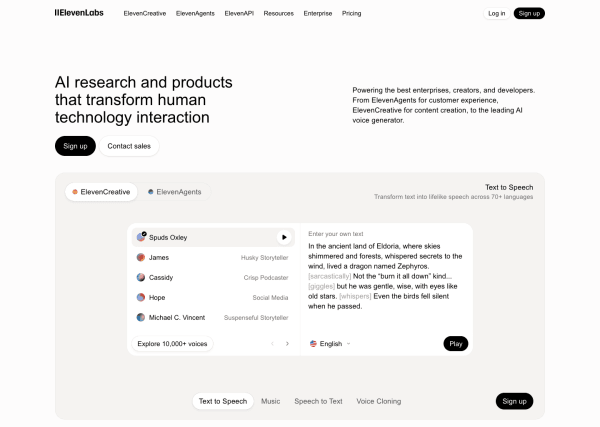
Task: Select the Hope voice
Action: pyautogui.click(x=213, y=297)
